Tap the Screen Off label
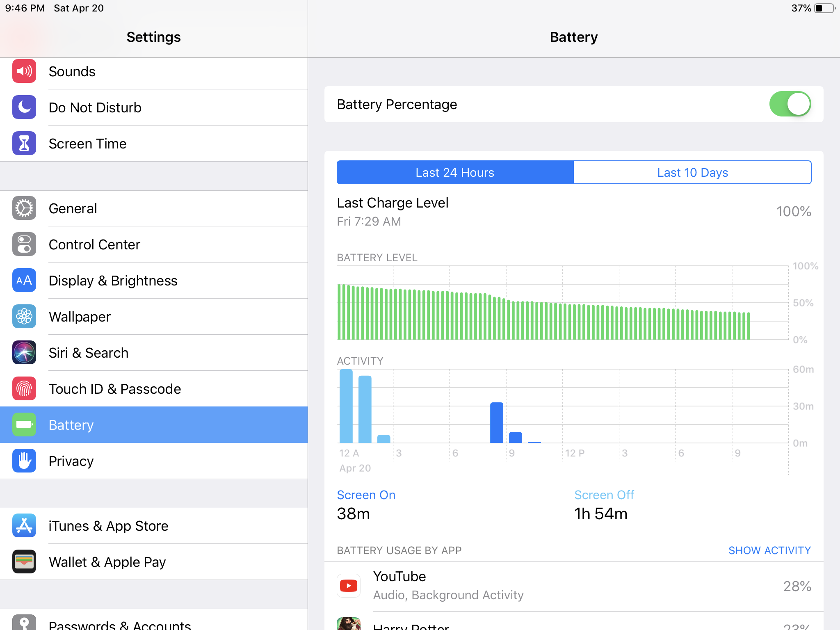Screen dimensions: 840x630 tap(604, 495)
